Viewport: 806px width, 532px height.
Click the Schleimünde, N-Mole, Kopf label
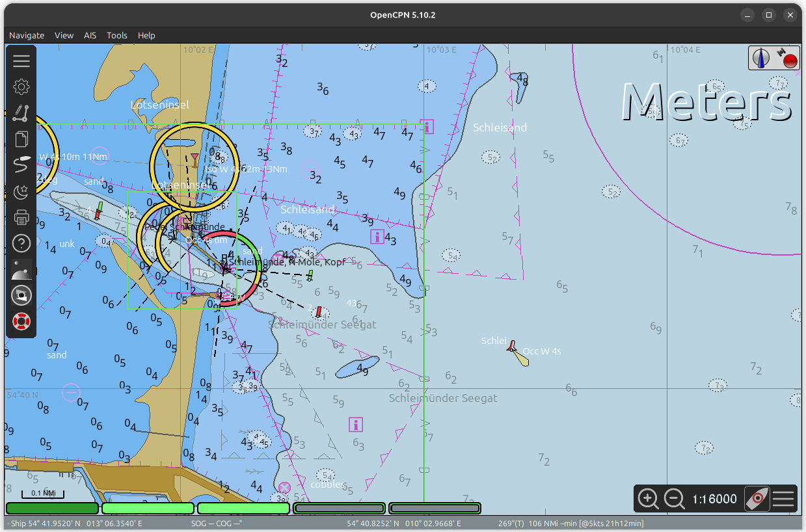(288, 262)
